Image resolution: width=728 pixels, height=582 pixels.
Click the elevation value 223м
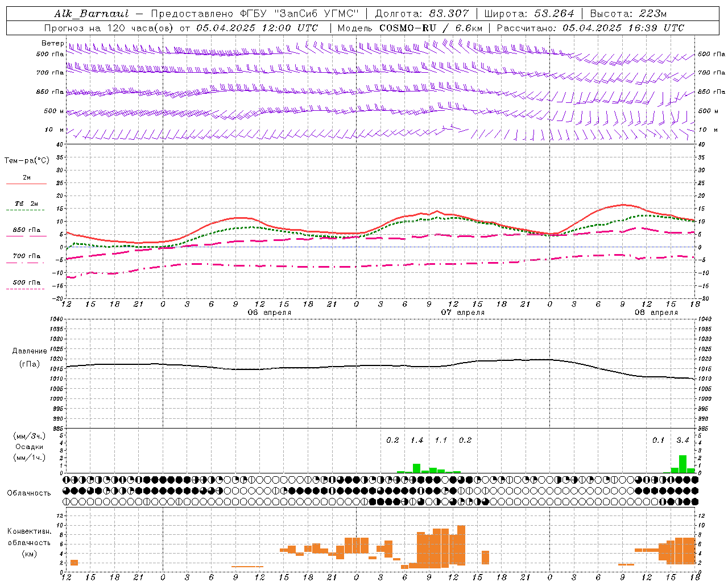(651, 14)
